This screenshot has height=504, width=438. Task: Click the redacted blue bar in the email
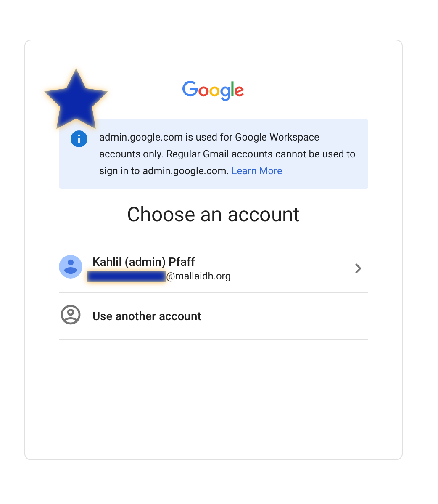click(126, 276)
